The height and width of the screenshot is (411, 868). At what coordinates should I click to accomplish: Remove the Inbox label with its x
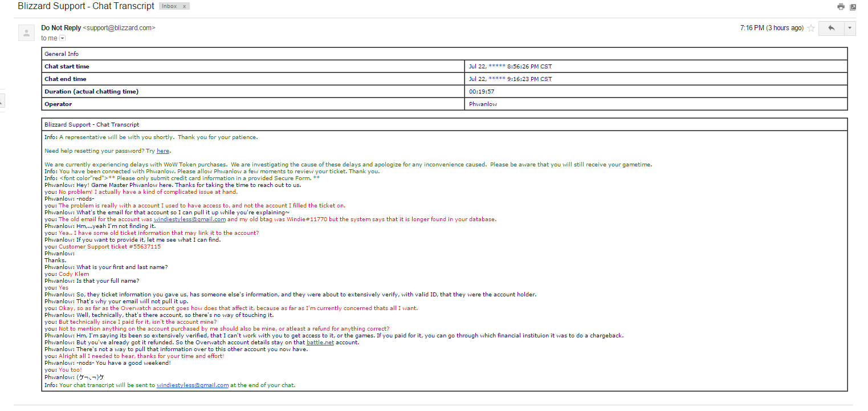click(x=184, y=6)
